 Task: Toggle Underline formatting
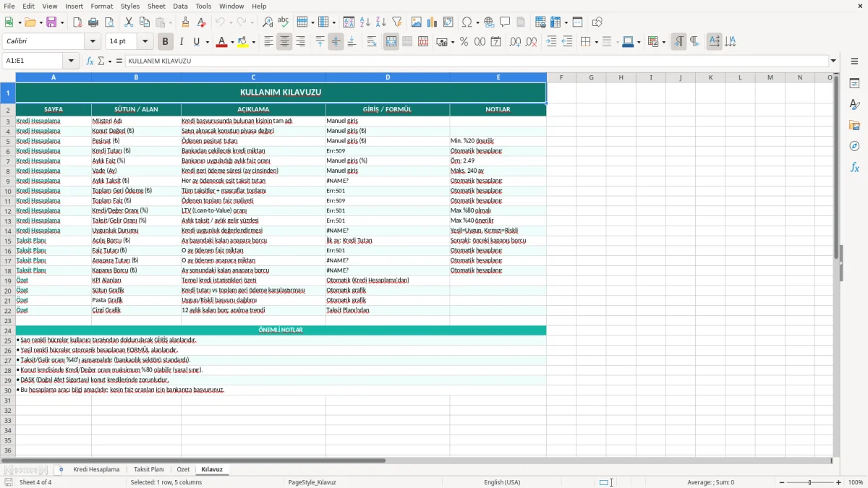pyautogui.click(x=196, y=42)
